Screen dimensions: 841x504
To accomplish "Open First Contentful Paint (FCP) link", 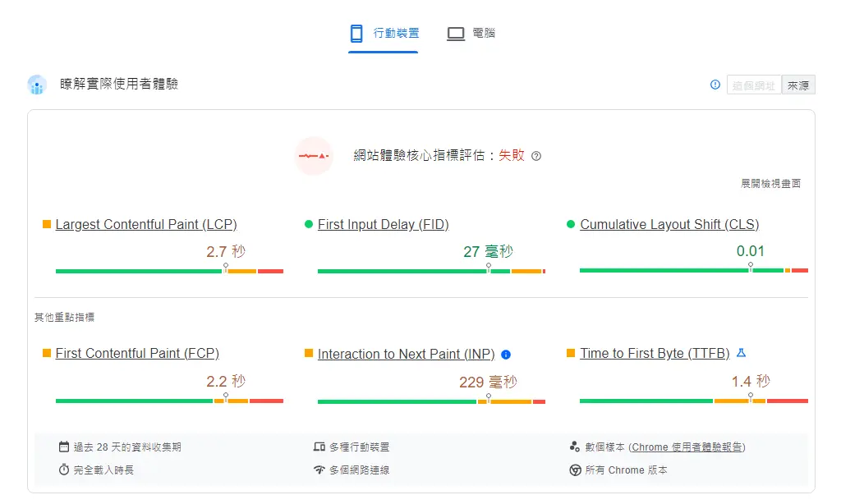I will 137,354.
